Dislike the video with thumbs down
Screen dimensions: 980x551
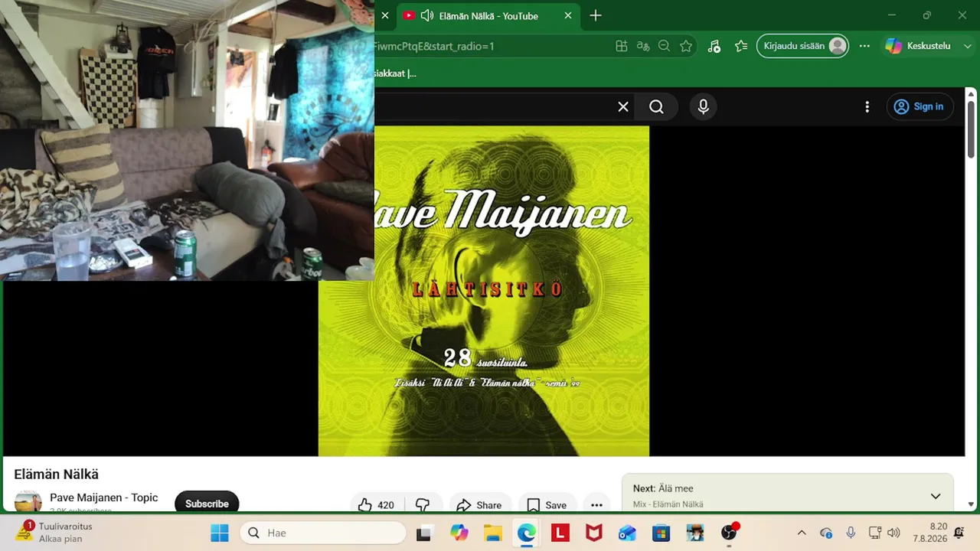click(422, 504)
